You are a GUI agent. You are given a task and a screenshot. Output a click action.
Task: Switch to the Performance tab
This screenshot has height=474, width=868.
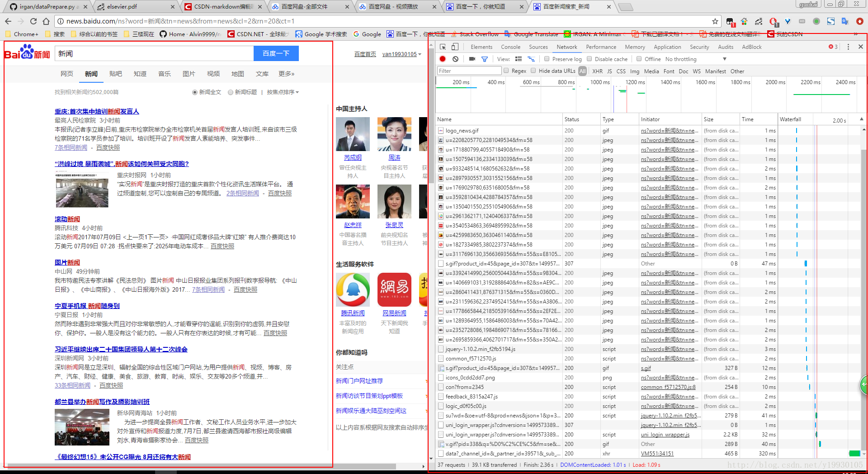coord(601,47)
